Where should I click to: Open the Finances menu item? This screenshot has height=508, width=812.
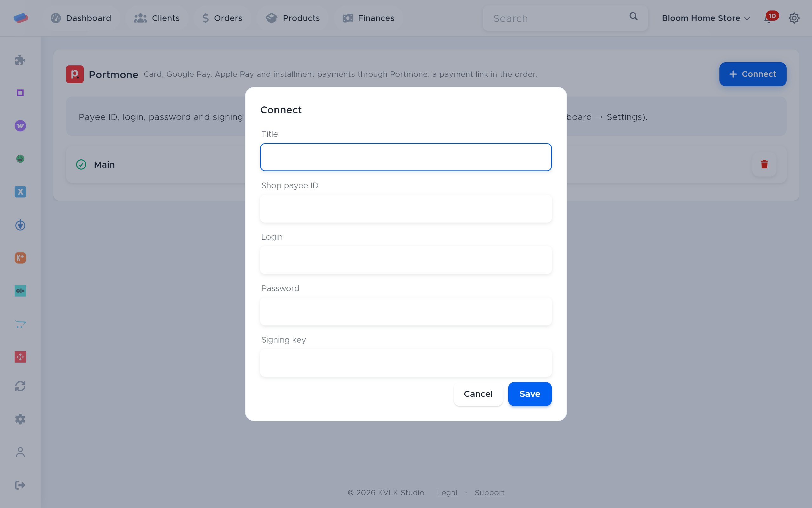pos(368,18)
